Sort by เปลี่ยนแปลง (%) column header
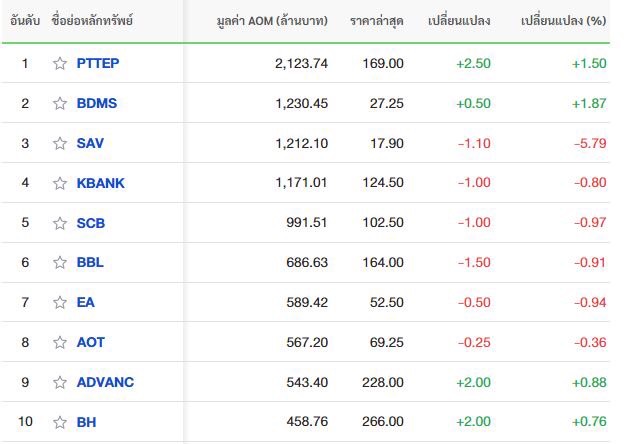Image resolution: width=631 pixels, height=444 pixels. 563,21
